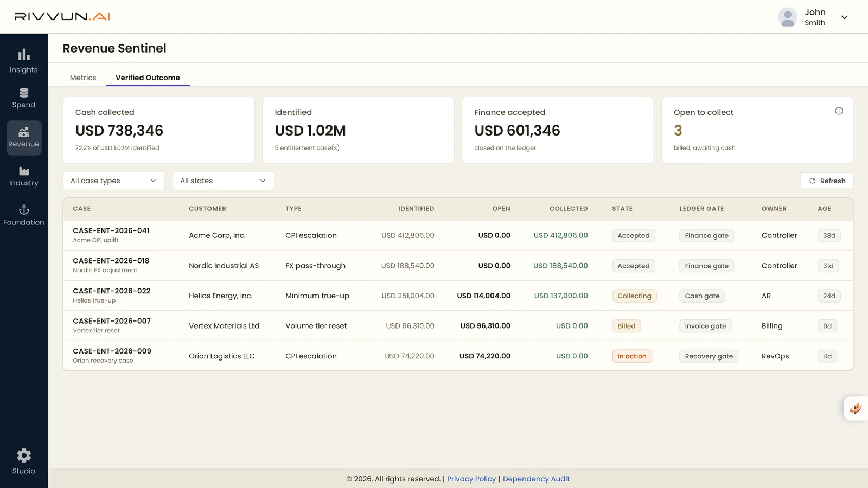Open case CASE-ENT-2026-009
This screenshot has width=868, height=488.
(112, 351)
